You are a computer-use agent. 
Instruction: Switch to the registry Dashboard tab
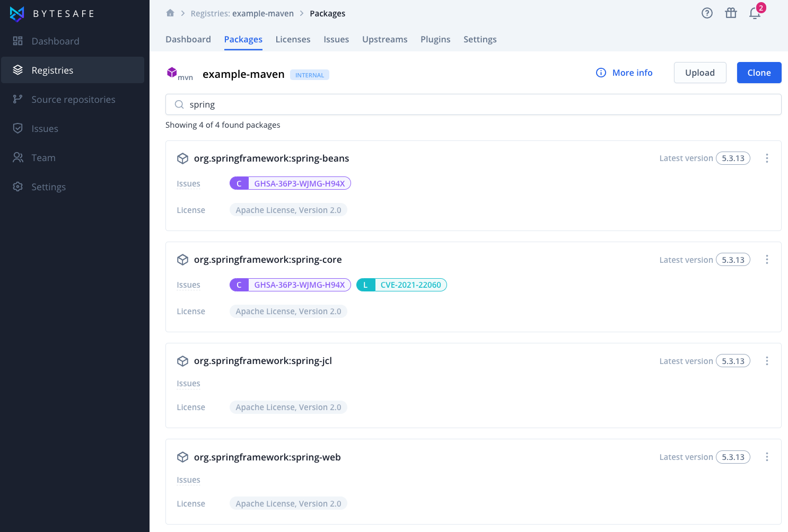188,39
